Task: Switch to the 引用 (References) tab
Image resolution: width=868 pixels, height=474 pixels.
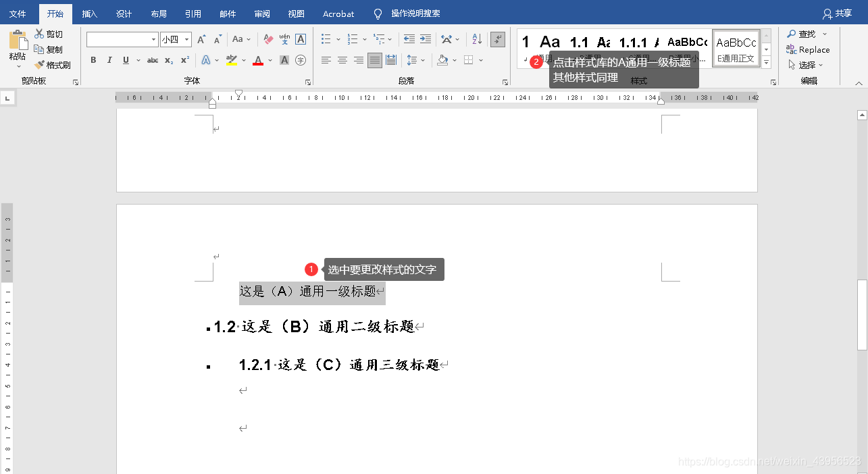Action: pyautogui.click(x=193, y=14)
